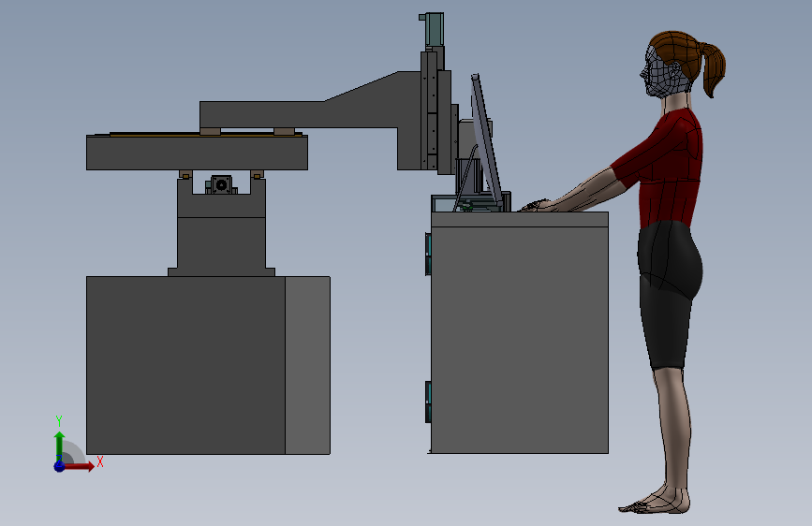Select the motor flange beneath the worktable
Image resolution: width=812 pixels, height=526 pixels.
pyautogui.click(x=221, y=184)
